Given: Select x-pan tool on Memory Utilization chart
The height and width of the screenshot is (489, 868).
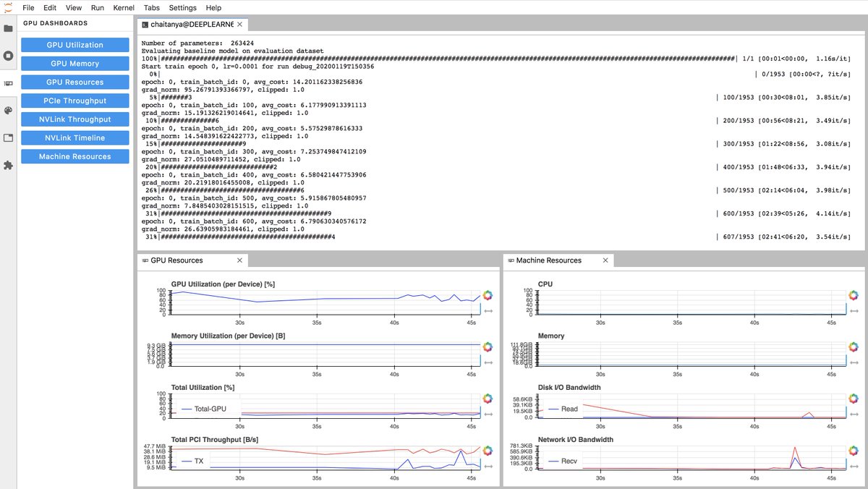Looking at the screenshot, I should click(488, 362).
